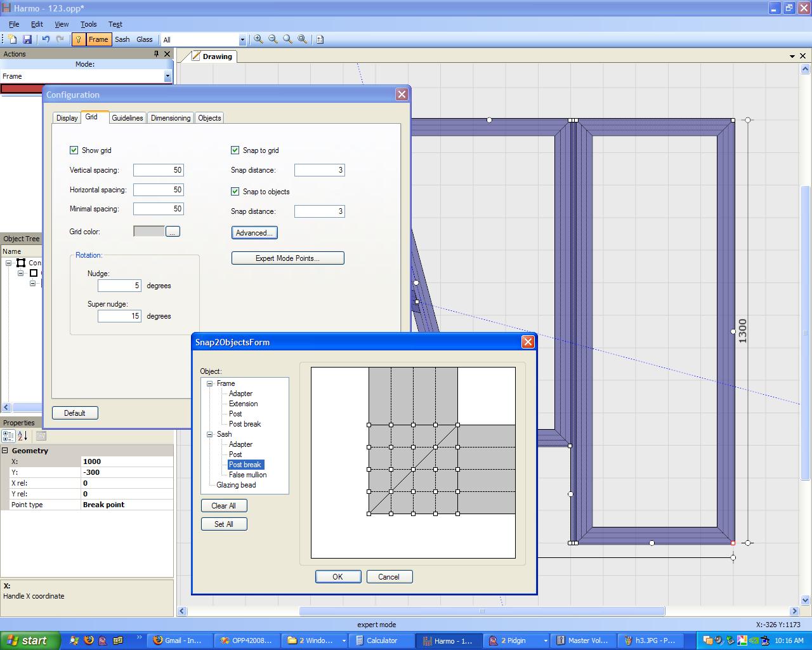Image resolution: width=812 pixels, height=650 pixels.
Task: Click the Undo arrow icon
Action: (x=46, y=39)
